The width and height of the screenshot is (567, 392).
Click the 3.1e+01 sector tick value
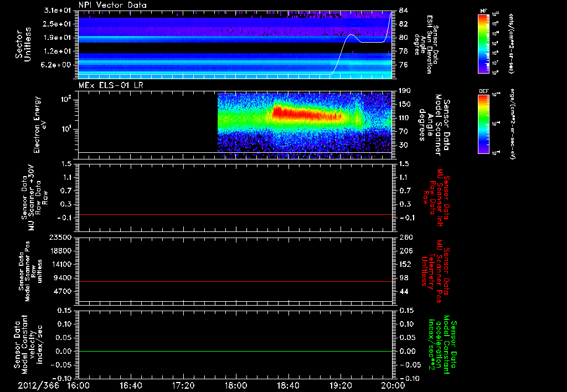[x=58, y=11]
